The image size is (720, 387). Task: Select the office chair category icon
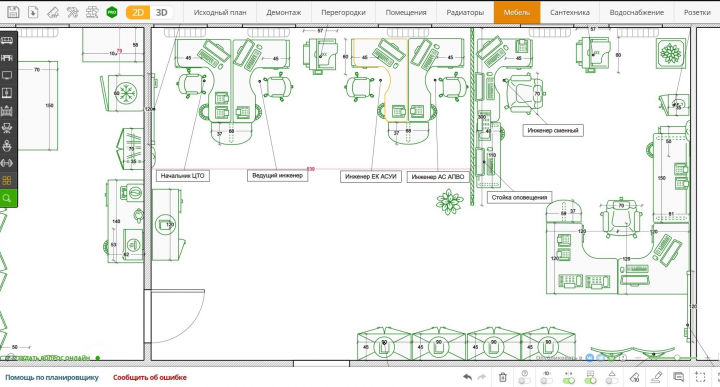point(7,128)
